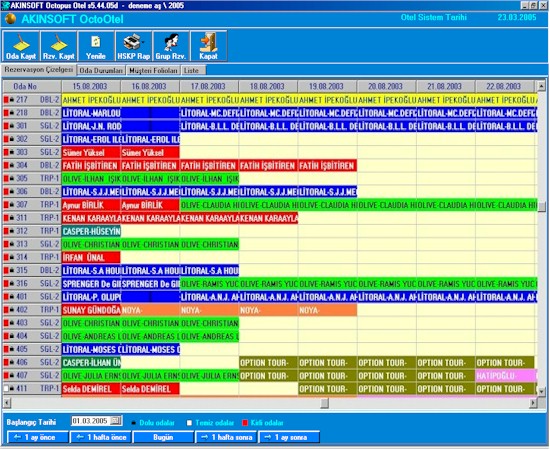The image size is (550, 450).
Task: Select room 401 SGL-2 row header
Action: click(32, 297)
